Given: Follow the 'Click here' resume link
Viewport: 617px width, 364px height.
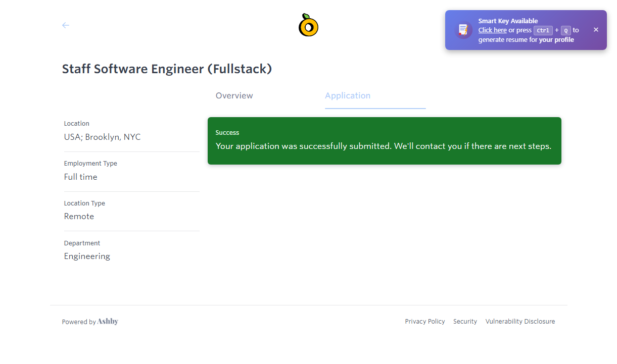Looking at the screenshot, I should pyautogui.click(x=492, y=30).
